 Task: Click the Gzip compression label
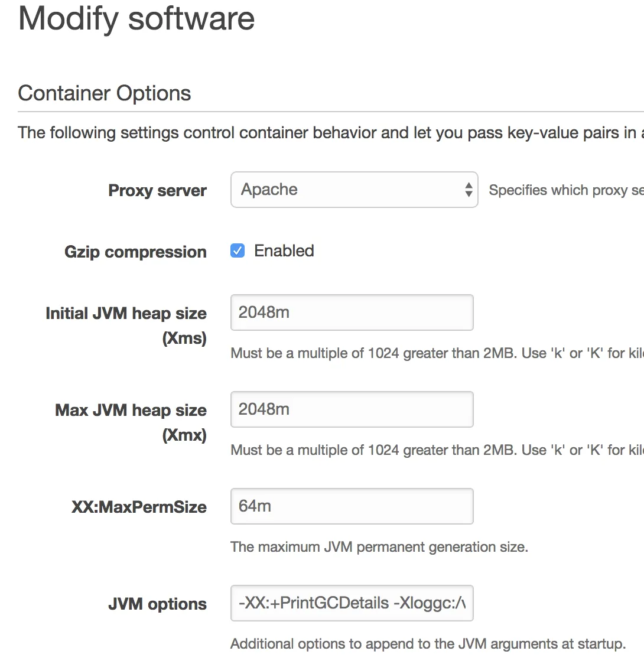click(x=135, y=252)
